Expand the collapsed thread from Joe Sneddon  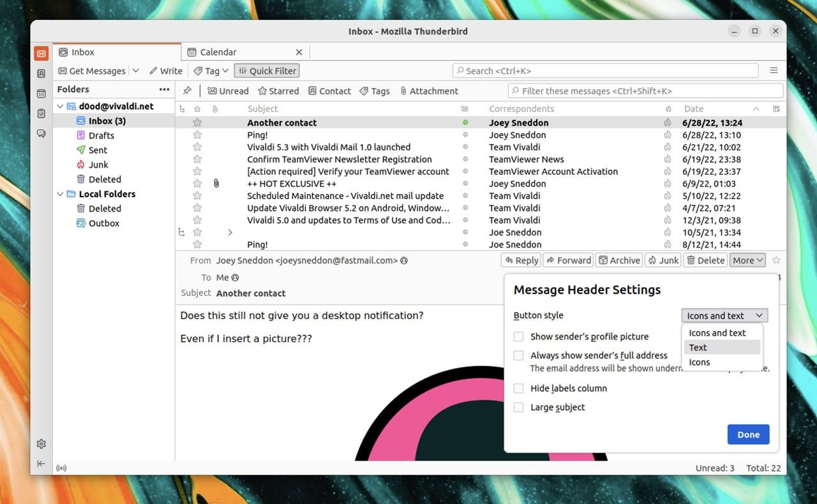[230, 232]
